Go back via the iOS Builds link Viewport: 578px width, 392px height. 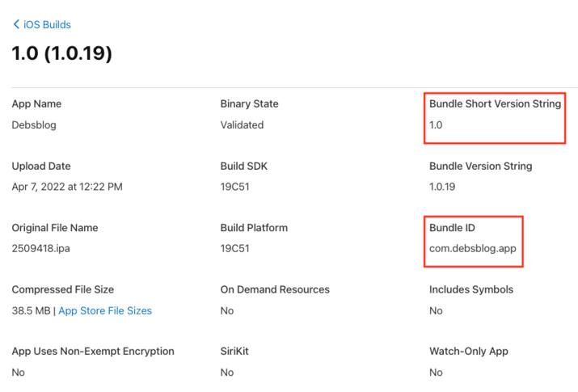[47, 25]
